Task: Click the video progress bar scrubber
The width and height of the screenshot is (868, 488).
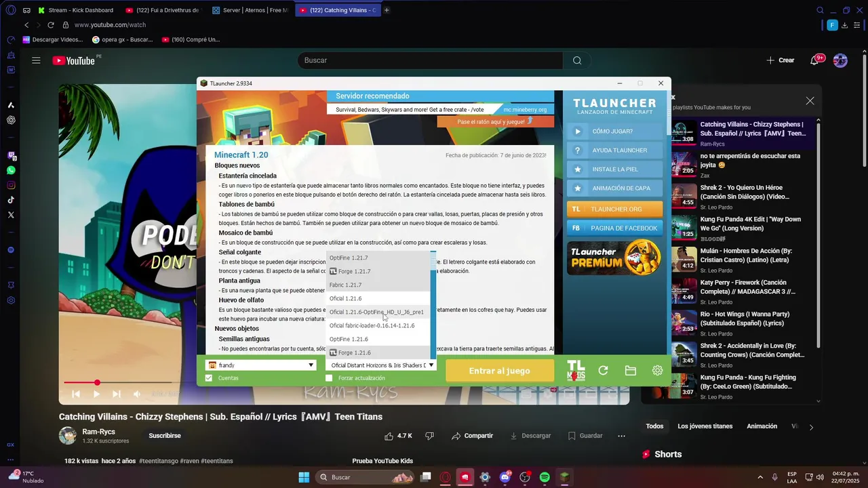Action: (x=97, y=383)
